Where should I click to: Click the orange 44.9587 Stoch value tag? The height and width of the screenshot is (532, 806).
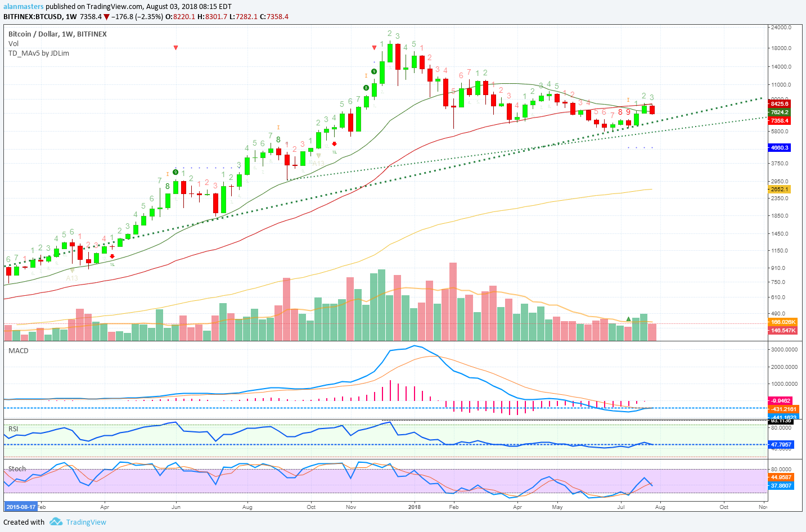point(781,477)
